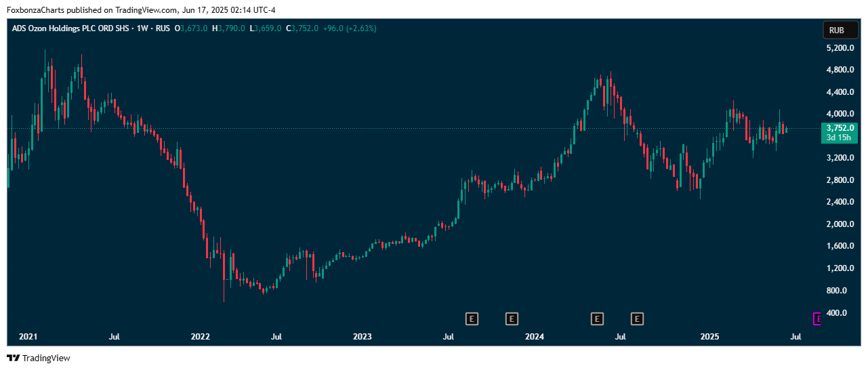The width and height of the screenshot is (868, 370).
Task: Click the 2022 label on the time axis
Action: [201, 336]
